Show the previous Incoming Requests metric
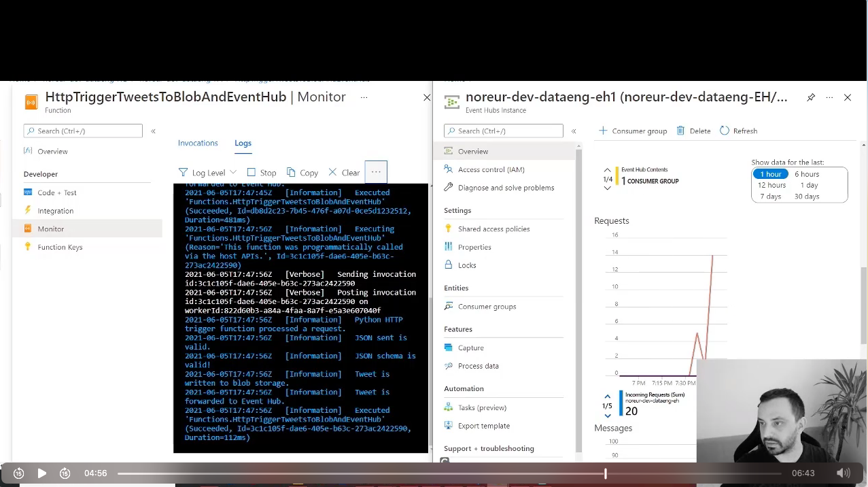The width and height of the screenshot is (868, 487). click(608, 397)
